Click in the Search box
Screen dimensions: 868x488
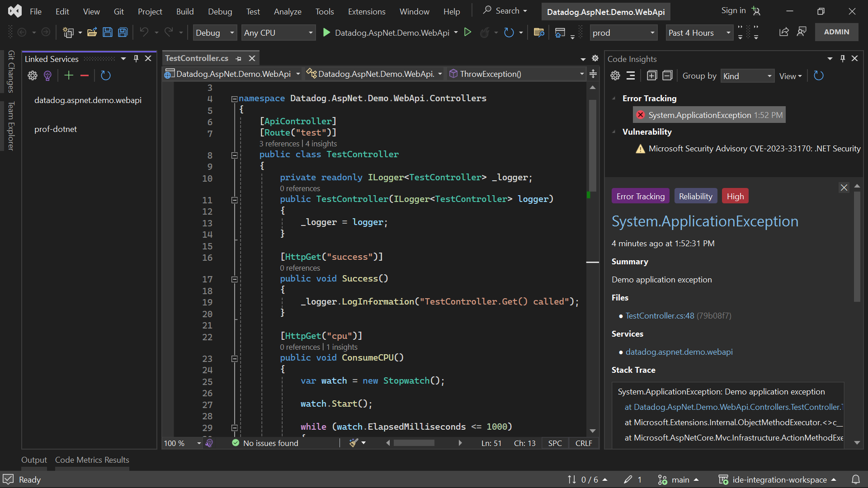click(505, 10)
